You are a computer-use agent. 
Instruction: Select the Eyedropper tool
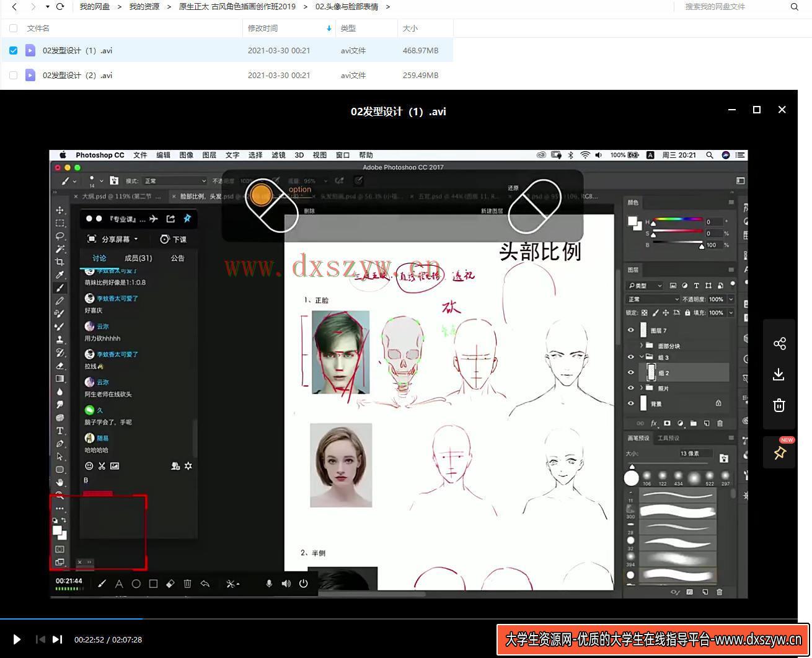coord(60,275)
